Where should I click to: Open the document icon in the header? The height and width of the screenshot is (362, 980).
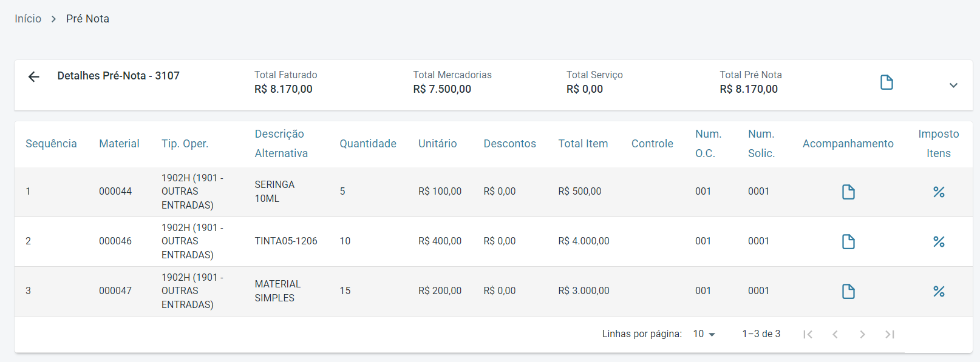(x=886, y=82)
